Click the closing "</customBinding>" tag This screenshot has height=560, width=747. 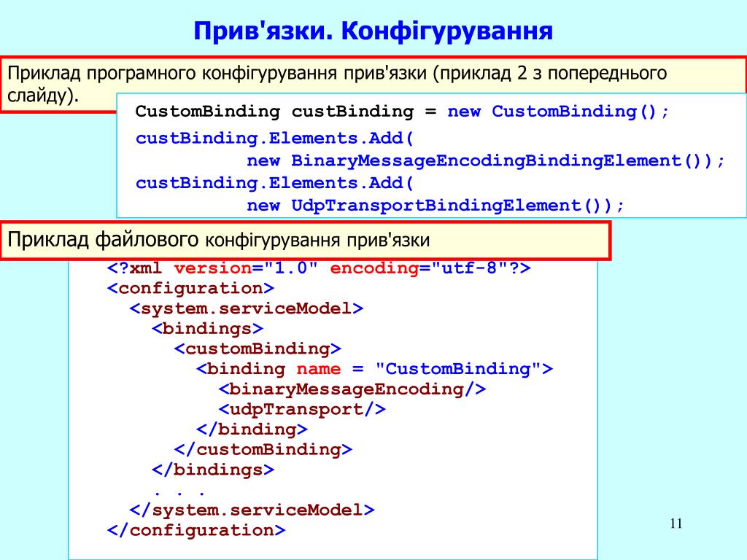[x=263, y=449]
